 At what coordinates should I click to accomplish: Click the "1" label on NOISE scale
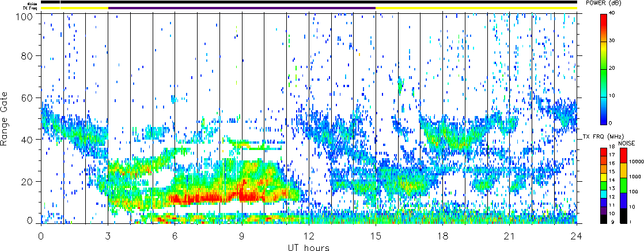coord(631,222)
